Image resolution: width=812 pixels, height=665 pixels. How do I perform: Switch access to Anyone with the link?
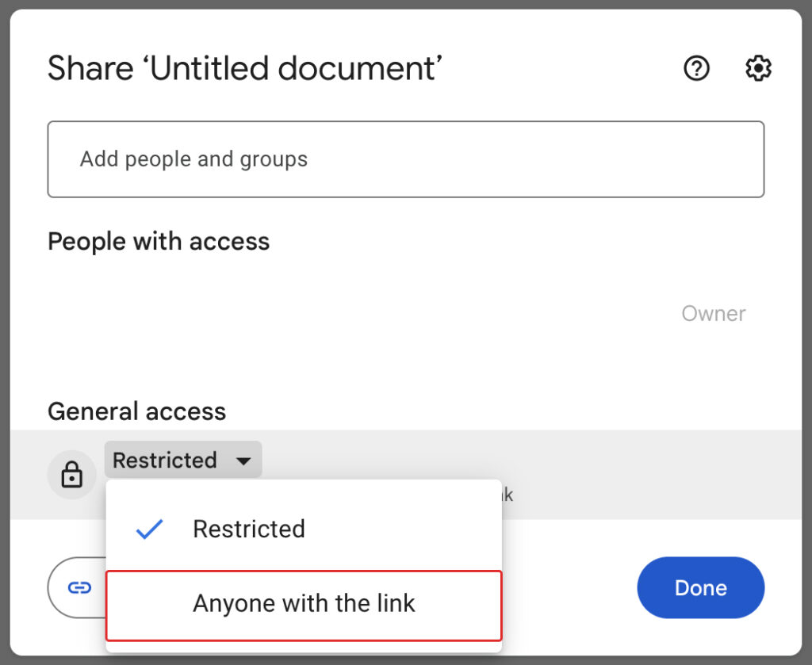pyautogui.click(x=304, y=603)
